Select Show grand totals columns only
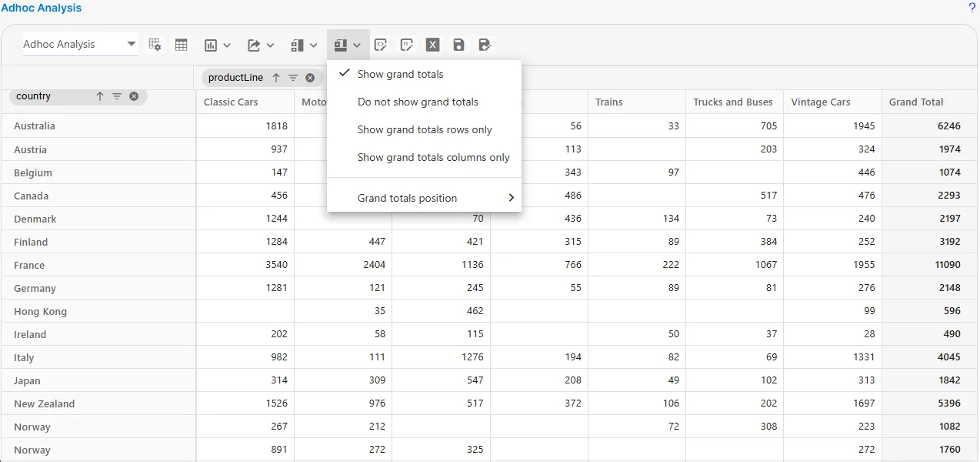Screen dimensions: 980x462 pyautogui.click(x=433, y=158)
